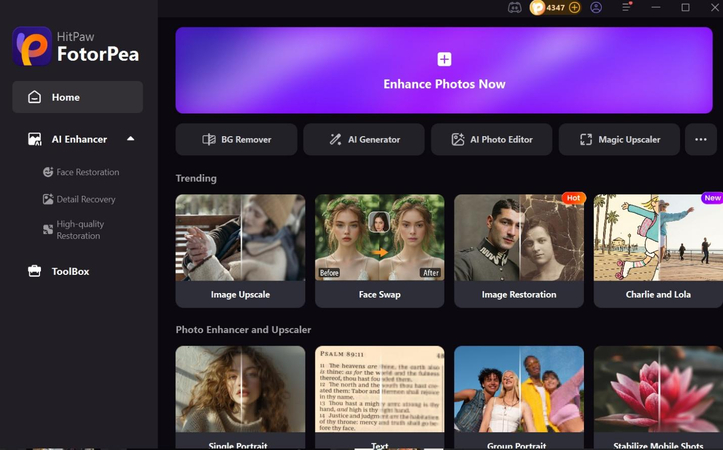Image resolution: width=723 pixels, height=450 pixels.
Task: Click the gold coin credits icon
Action: click(537, 7)
